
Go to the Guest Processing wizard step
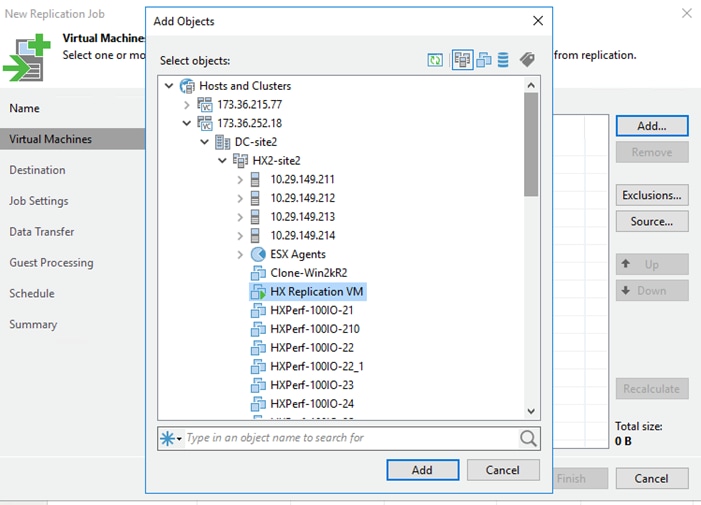coord(51,263)
